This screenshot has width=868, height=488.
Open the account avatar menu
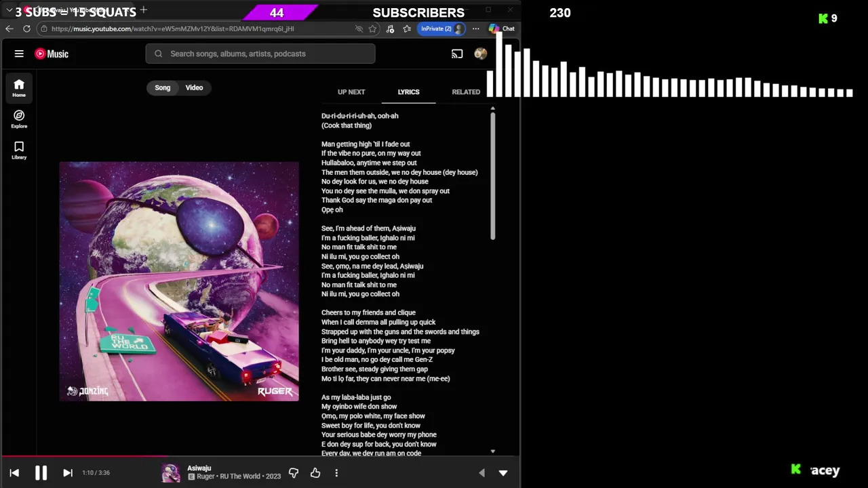(480, 54)
